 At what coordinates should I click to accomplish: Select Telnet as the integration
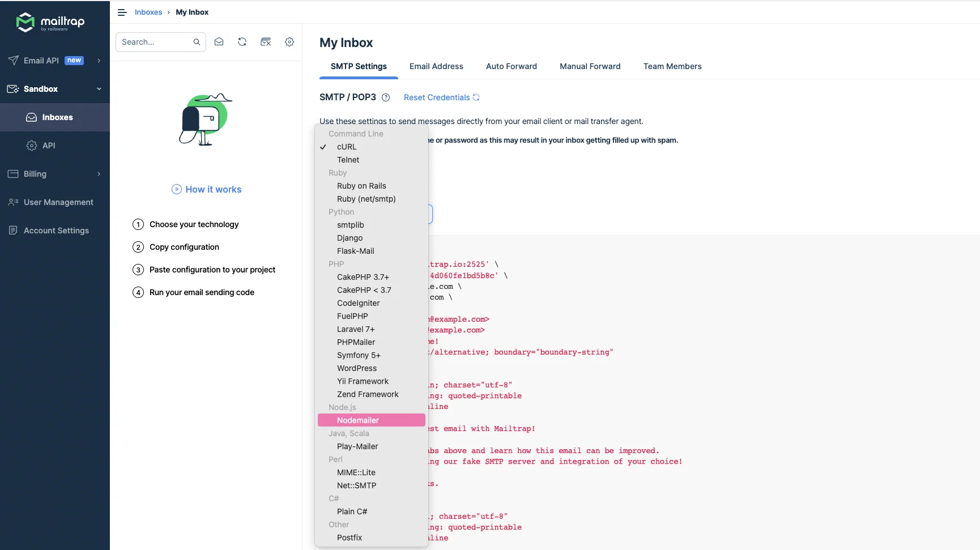[348, 159]
